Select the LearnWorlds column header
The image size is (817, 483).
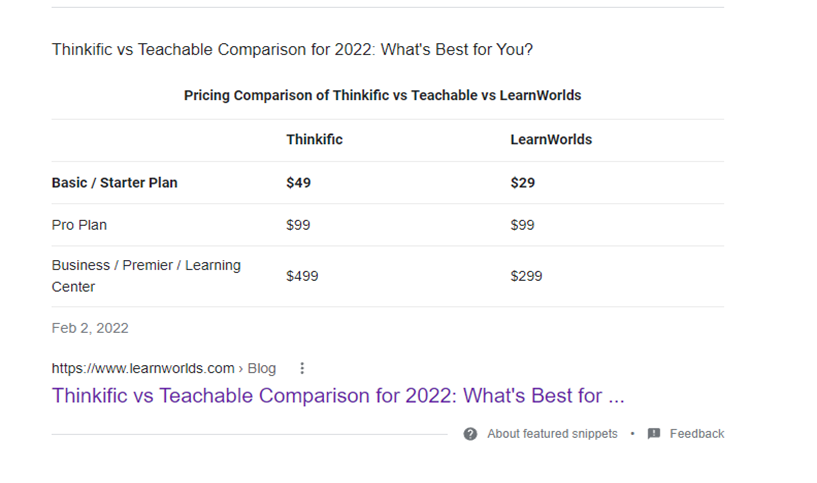point(551,140)
